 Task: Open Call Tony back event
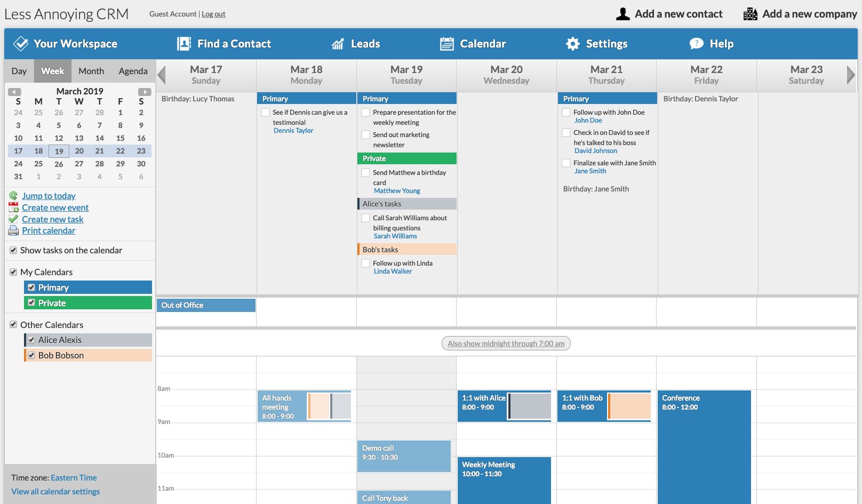pos(404,498)
